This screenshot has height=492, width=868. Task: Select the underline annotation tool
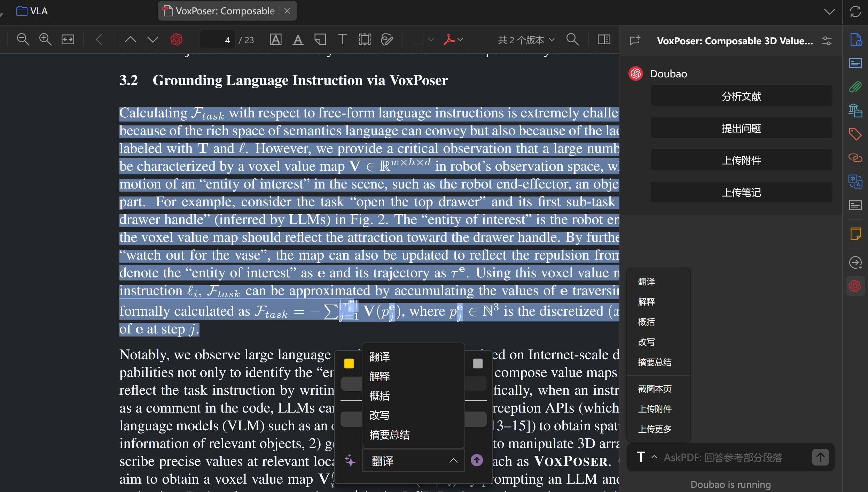[298, 39]
